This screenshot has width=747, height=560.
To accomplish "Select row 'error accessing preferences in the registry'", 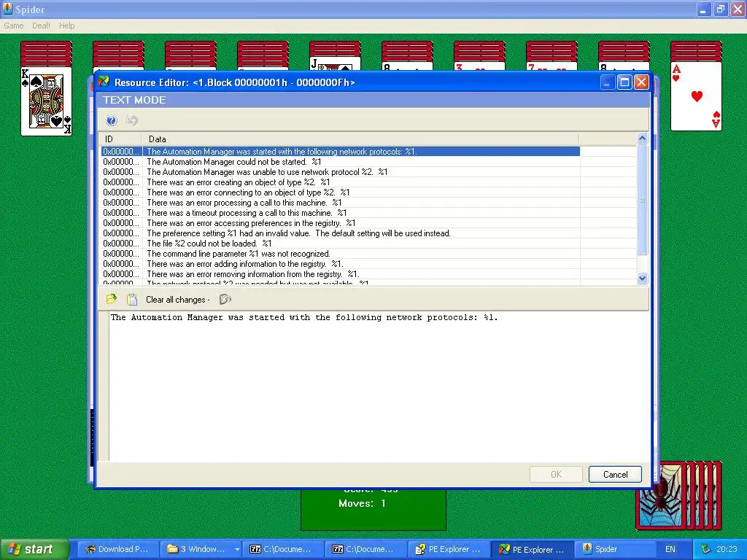I will 341,223.
